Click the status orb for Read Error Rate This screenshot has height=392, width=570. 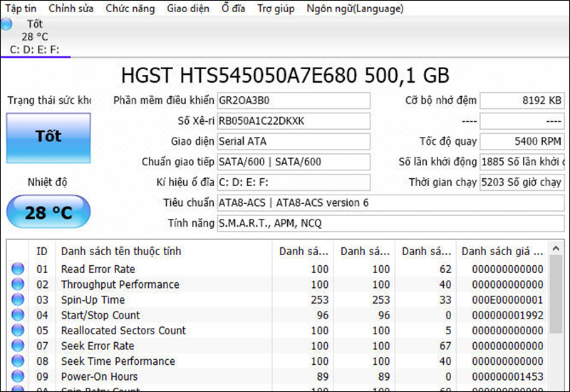[17, 269]
